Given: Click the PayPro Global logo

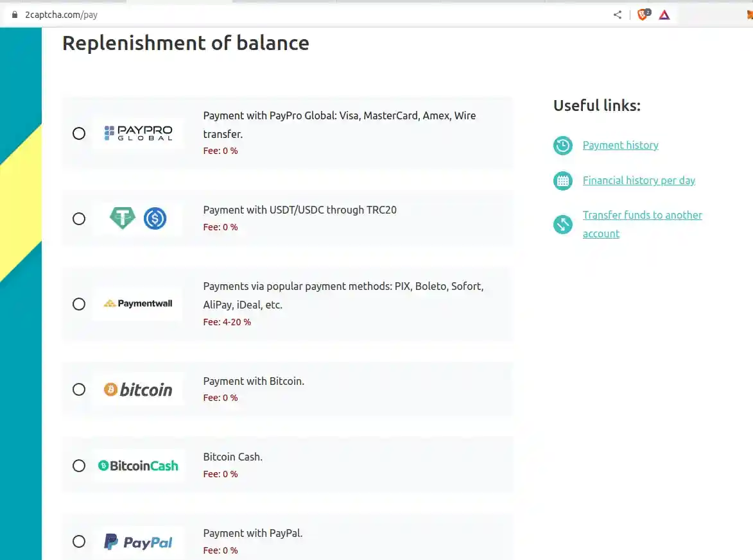Looking at the screenshot, I should click(x=138, y=133).
